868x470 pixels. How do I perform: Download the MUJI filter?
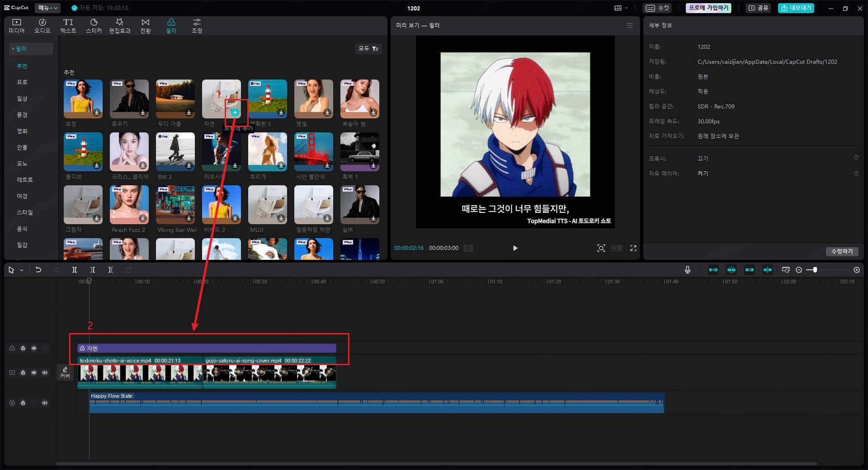(281, 218)
